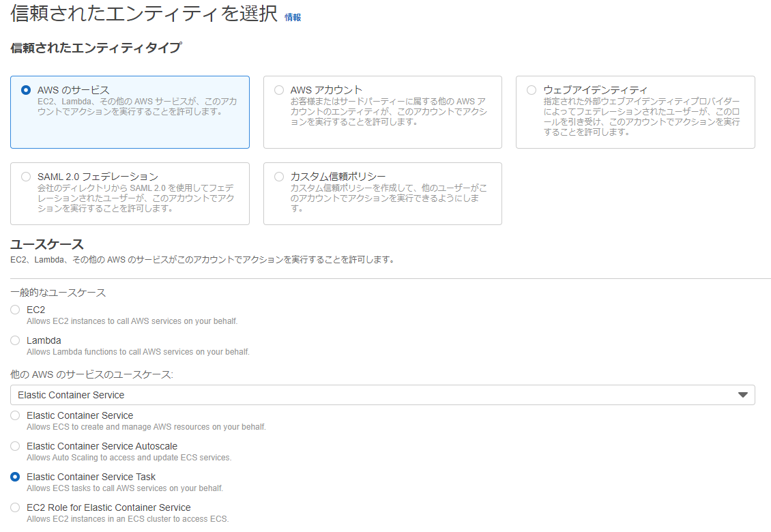Click the AWS アカウント card description text
The image size is (771, 532).
pyautogui.click(x=388, y=112)
